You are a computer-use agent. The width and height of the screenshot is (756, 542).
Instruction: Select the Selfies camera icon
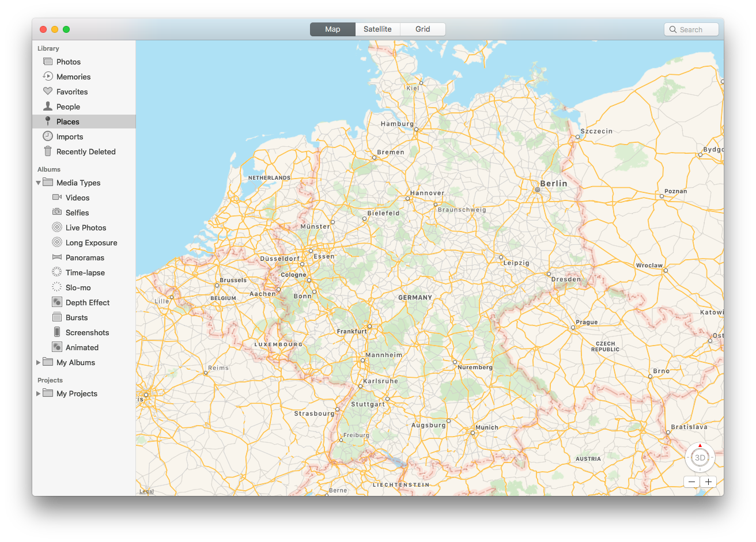57,213
